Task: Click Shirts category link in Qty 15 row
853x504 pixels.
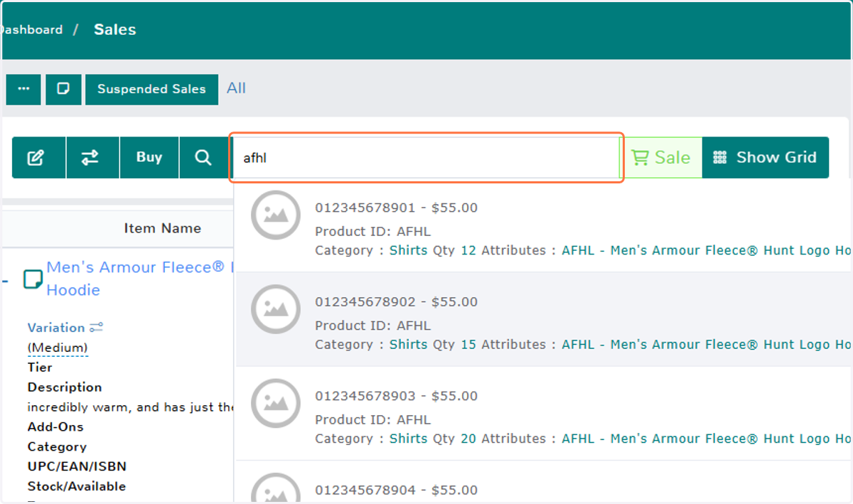Action: coord(409,344)
